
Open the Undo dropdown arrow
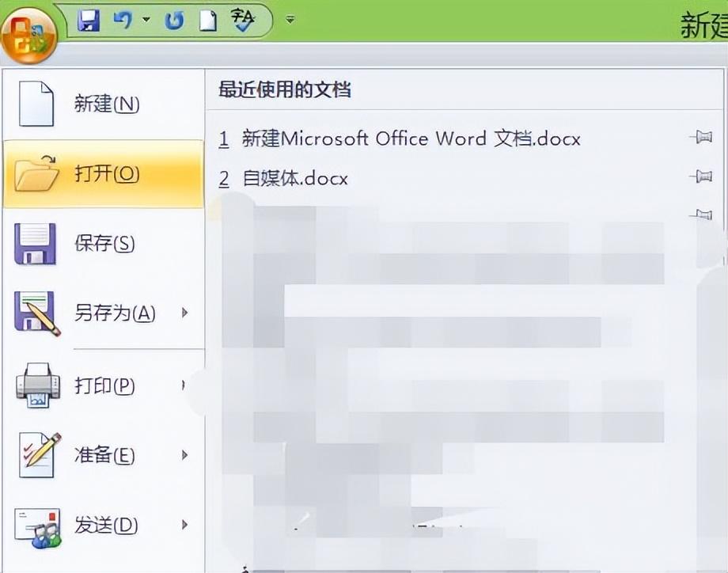tap(145, 19)
